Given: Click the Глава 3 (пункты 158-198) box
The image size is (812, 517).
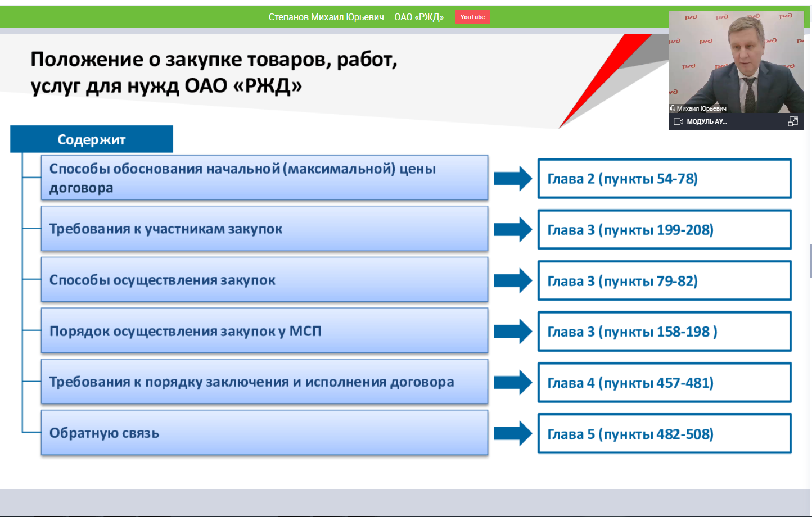Looking at the screenshot, I should tap(664, 332).
